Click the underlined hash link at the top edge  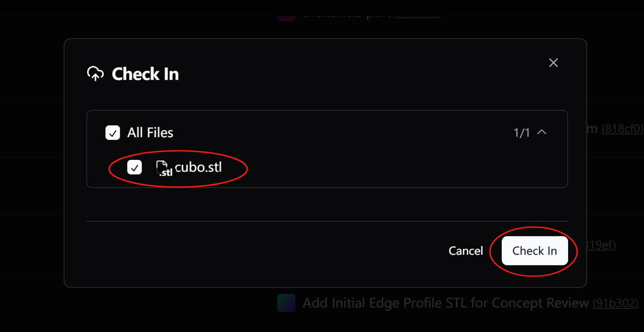coord(417,16)
